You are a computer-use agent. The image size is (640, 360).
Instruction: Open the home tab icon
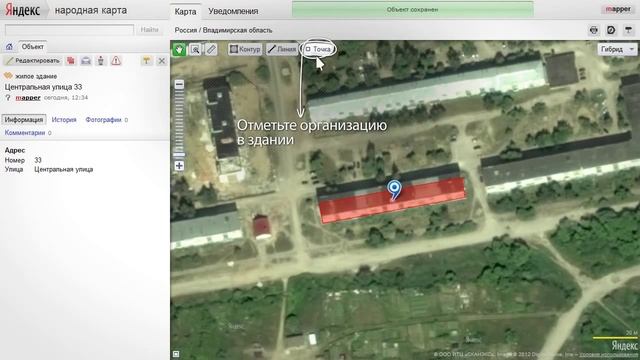(x=9, y=47)
